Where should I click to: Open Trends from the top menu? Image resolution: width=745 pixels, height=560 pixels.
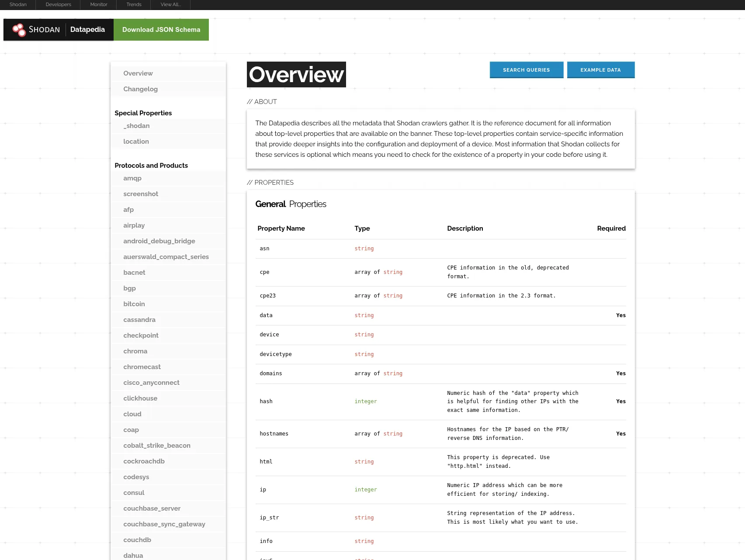[133, 4]
